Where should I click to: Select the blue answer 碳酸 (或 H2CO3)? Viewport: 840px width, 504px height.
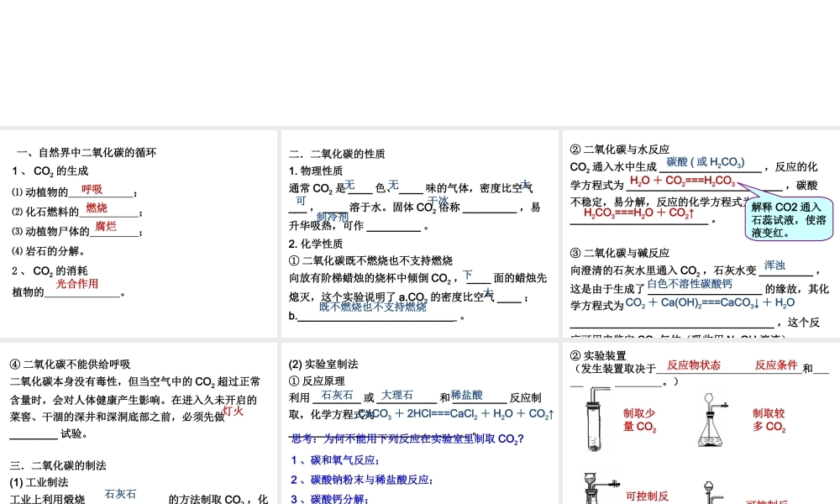click(x=706, y=162)
